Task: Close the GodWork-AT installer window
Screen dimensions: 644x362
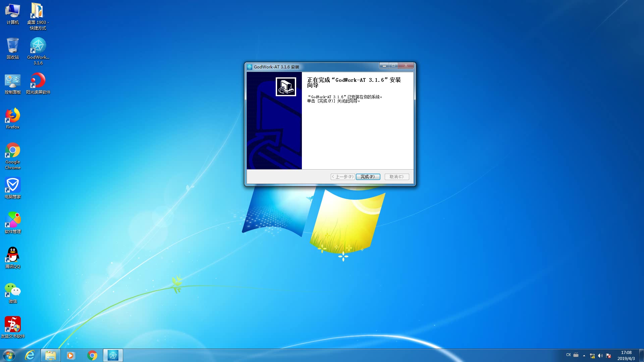Action: coord(406,66)
